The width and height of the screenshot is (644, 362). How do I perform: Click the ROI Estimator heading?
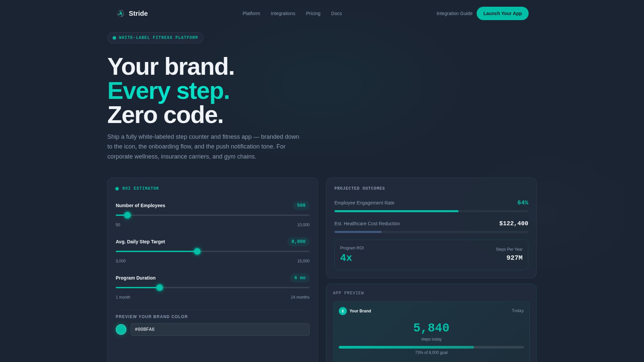tap(141, 188)
